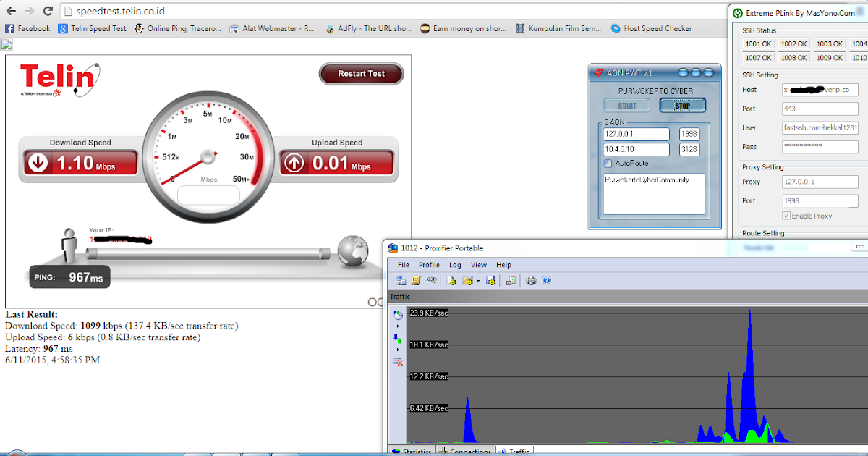Click the 127.0.0.1 field in AON PWT
The image size is (868, 456).
[x=637, y=135]
